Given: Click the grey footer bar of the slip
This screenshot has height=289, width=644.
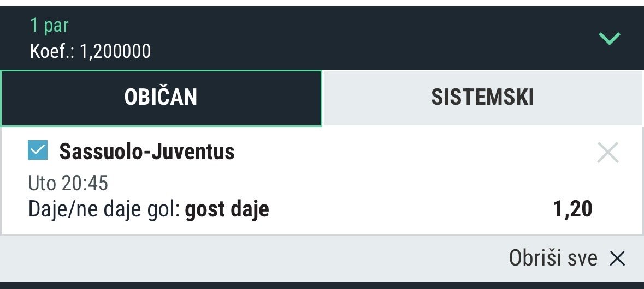Looking at the screenshot, I should point(246,258).
